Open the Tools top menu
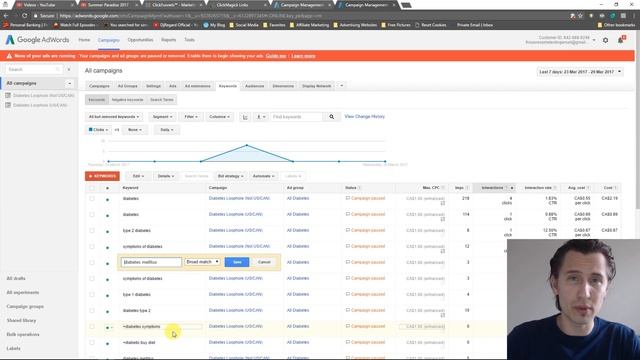Viewport: 640px width, 360px height. (189, 40)
